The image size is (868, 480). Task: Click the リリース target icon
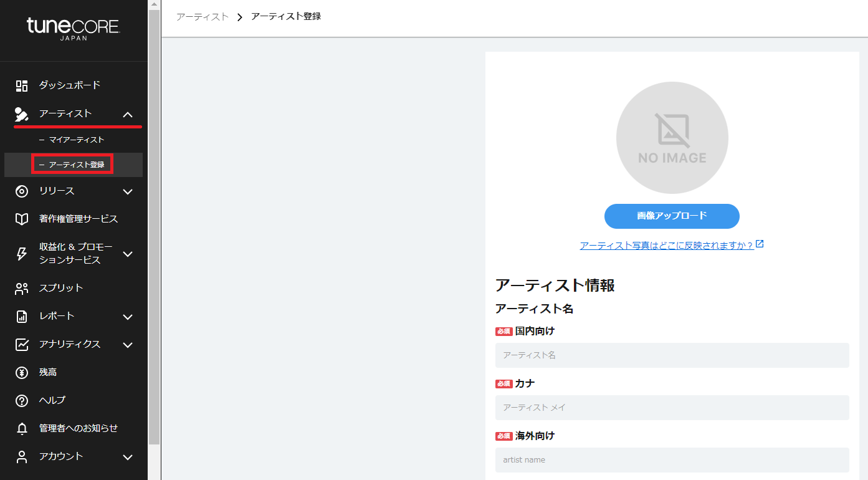(x=21, y=191)
